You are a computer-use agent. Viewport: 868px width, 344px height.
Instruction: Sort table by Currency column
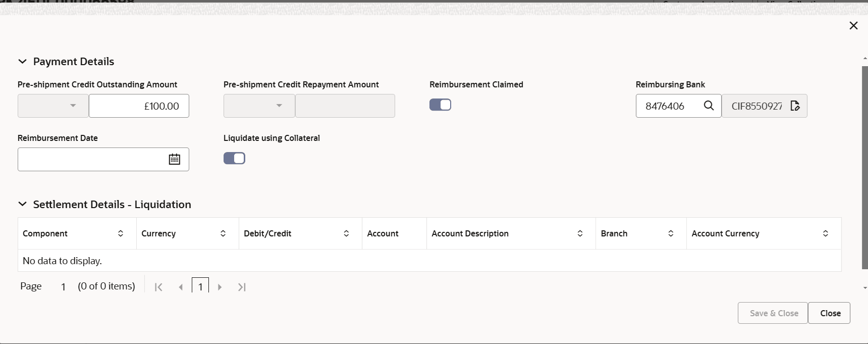coord(223,233)
